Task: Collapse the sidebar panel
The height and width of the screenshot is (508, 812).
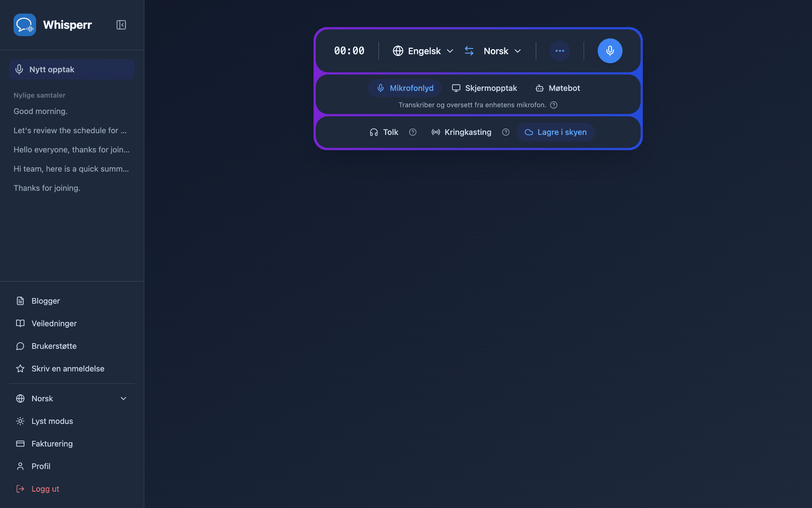Action: coord(121,25)
